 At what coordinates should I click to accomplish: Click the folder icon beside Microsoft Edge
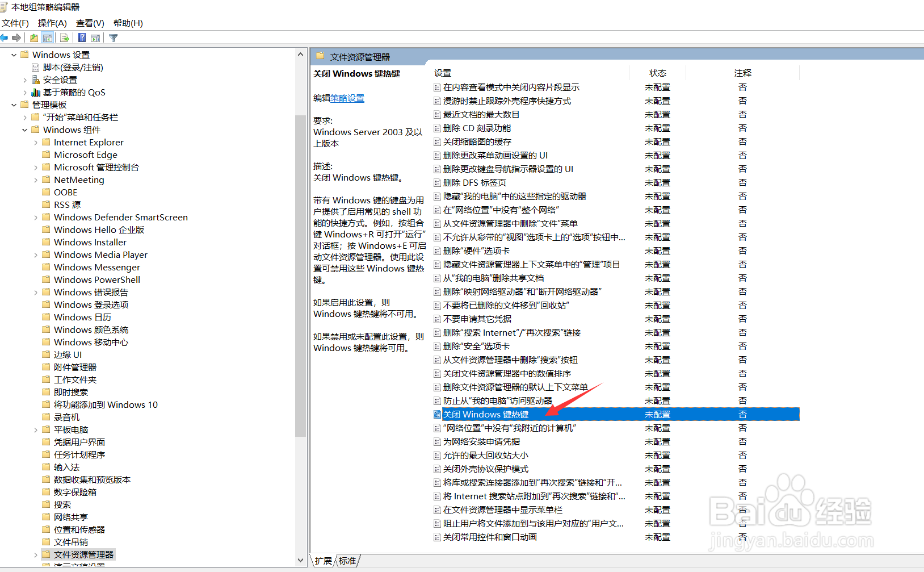(x=47, y=155)
